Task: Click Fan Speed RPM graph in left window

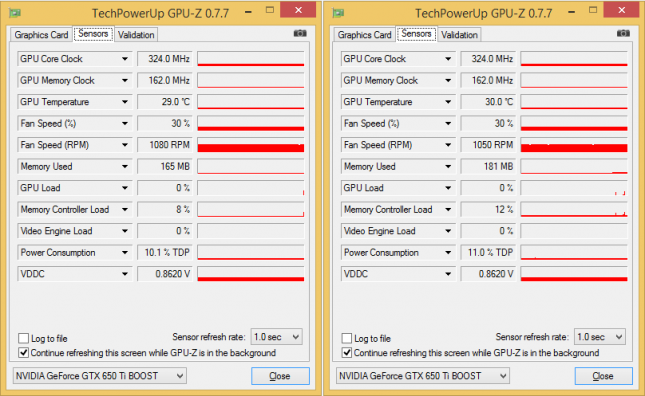Action: point(251,145)
